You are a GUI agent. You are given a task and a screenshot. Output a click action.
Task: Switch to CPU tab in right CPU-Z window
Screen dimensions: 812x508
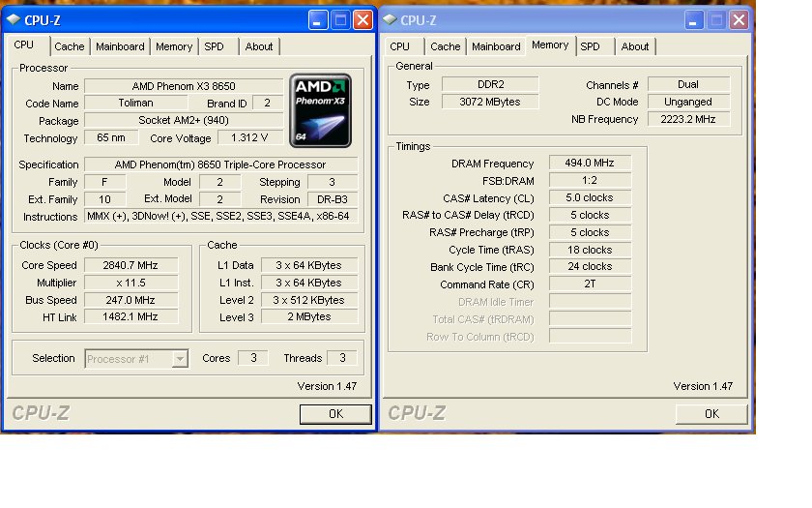click(x=400, y=46)
